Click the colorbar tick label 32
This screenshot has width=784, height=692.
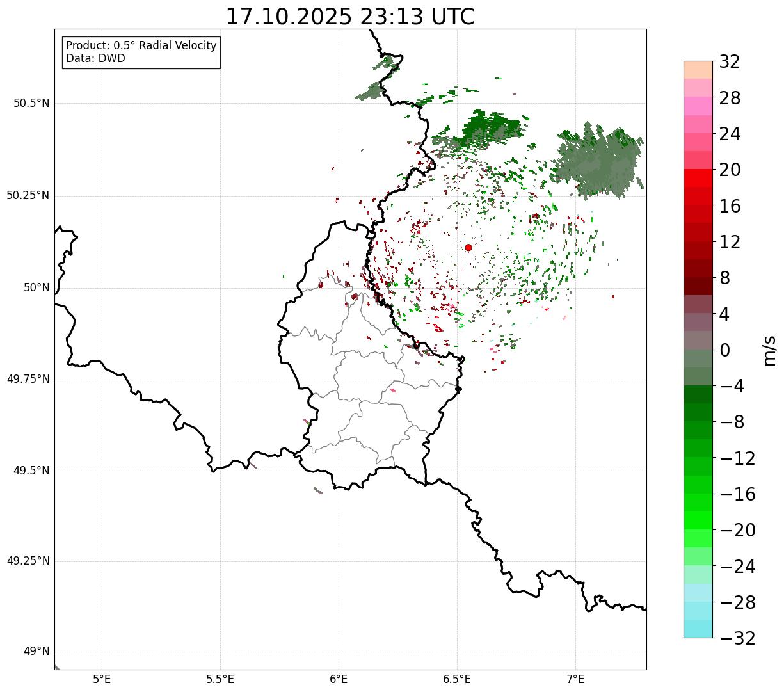730,62
